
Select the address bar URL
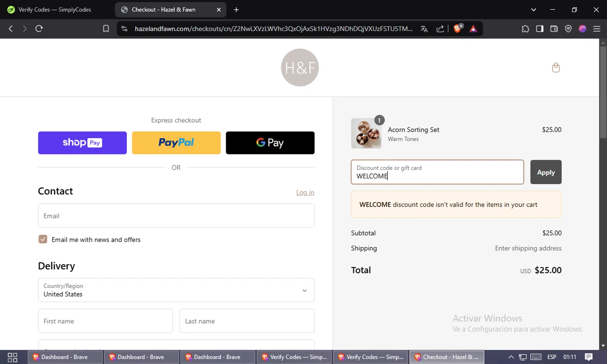coord(274,29)
